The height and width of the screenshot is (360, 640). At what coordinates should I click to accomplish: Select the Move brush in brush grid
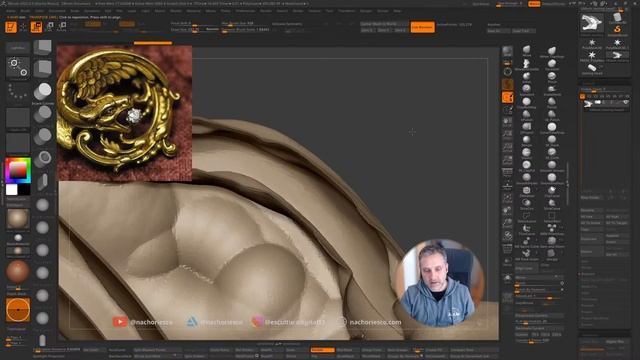[x=527, y=51]
